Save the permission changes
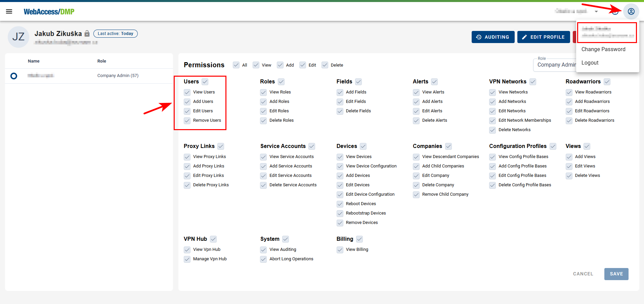 [x=616, y=274]
